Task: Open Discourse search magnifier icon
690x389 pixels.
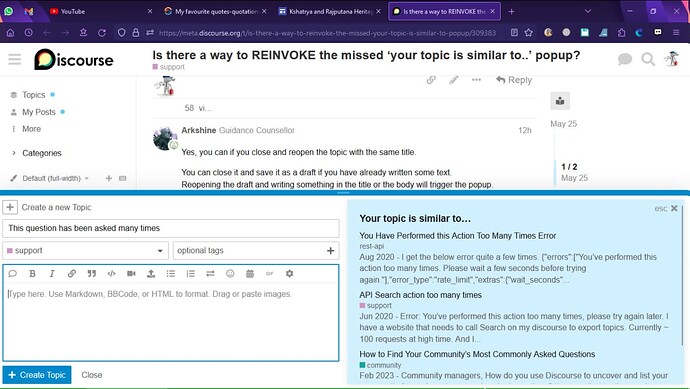Action: pos(648,59)
